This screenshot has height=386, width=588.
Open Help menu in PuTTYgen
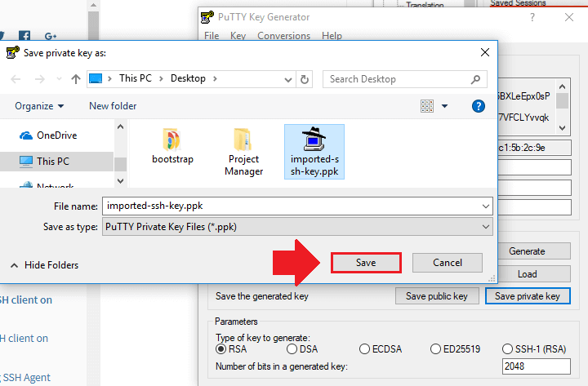tap(332, 36)
